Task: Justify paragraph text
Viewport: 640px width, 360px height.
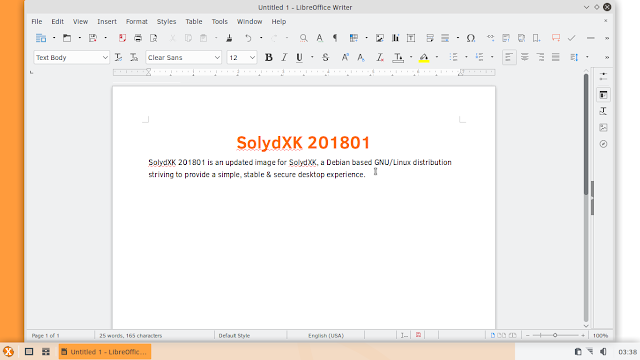Action: (x=556, y=58)
